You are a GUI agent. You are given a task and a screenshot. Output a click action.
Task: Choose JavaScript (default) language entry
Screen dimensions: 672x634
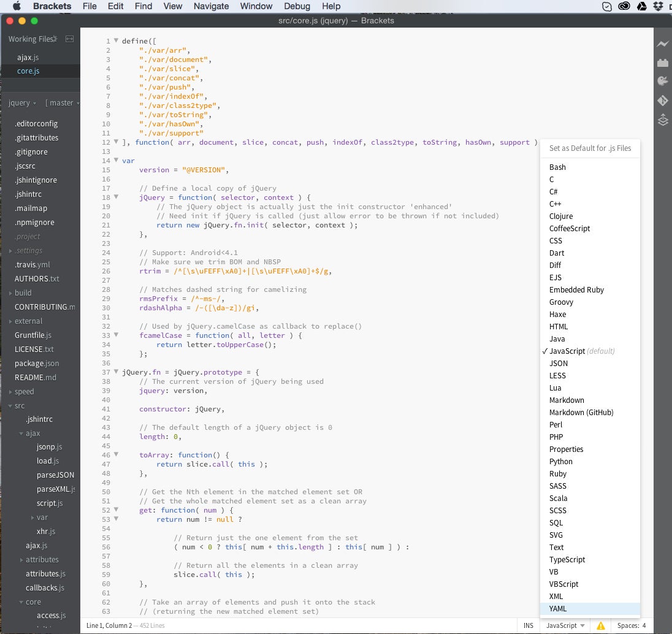tap(590, 351)
